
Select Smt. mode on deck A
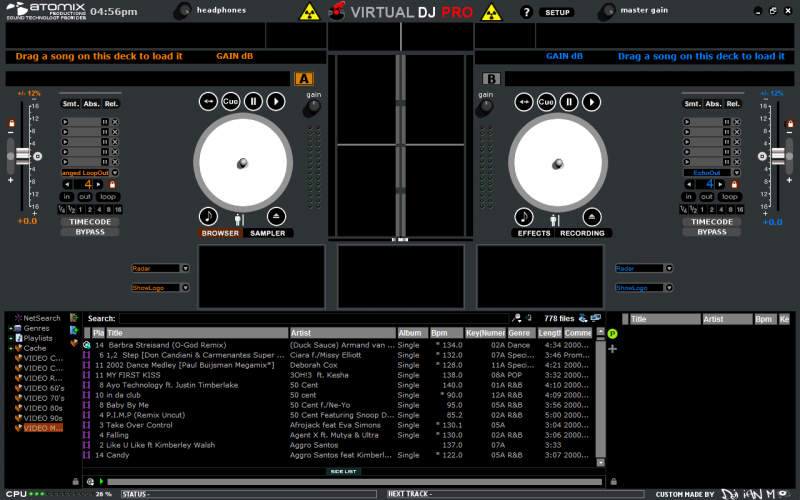pyautogui.click(x=70, y=104)
